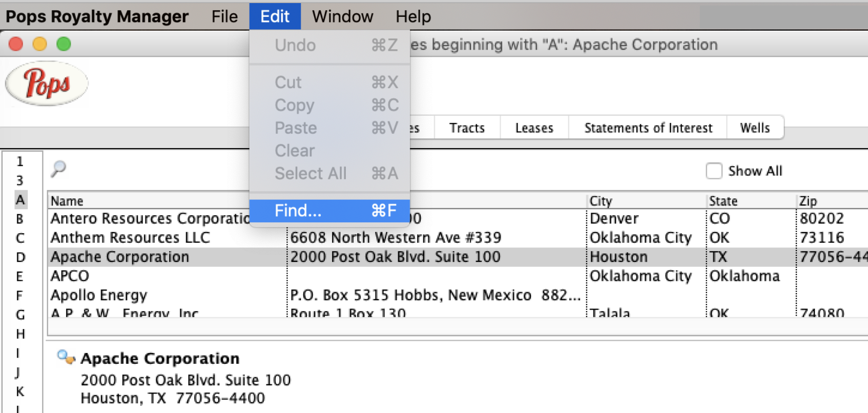Jump to letter D in the index

click(20, 257)
